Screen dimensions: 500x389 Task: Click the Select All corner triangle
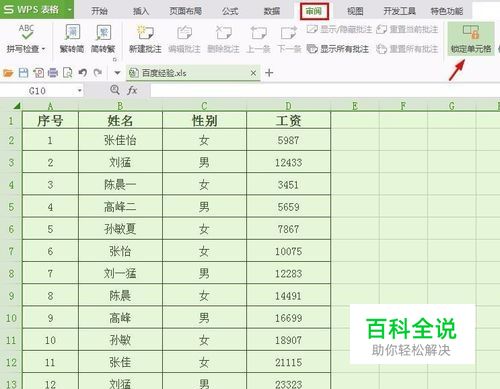(16, 106)
